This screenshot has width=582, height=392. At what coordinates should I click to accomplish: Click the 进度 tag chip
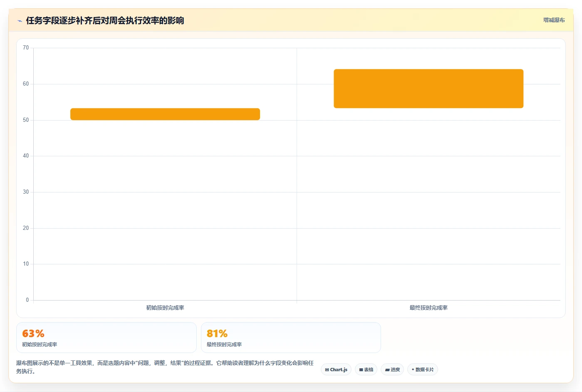[392, 370]
